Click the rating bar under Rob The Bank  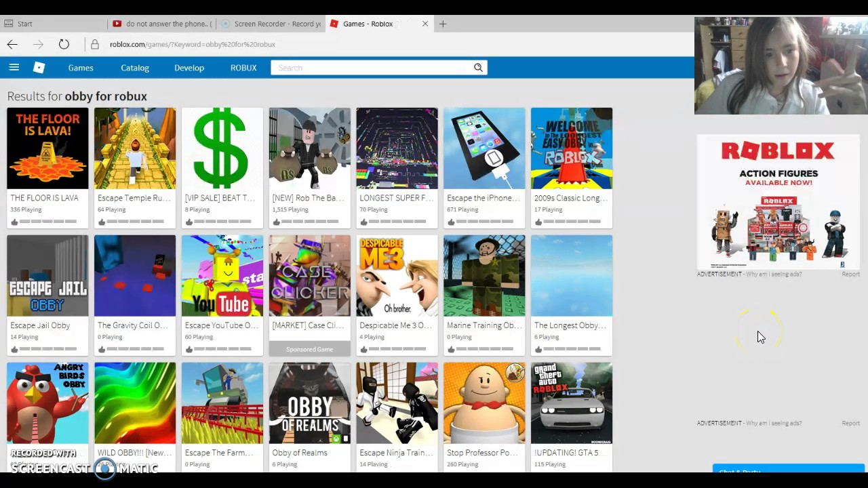310,222
